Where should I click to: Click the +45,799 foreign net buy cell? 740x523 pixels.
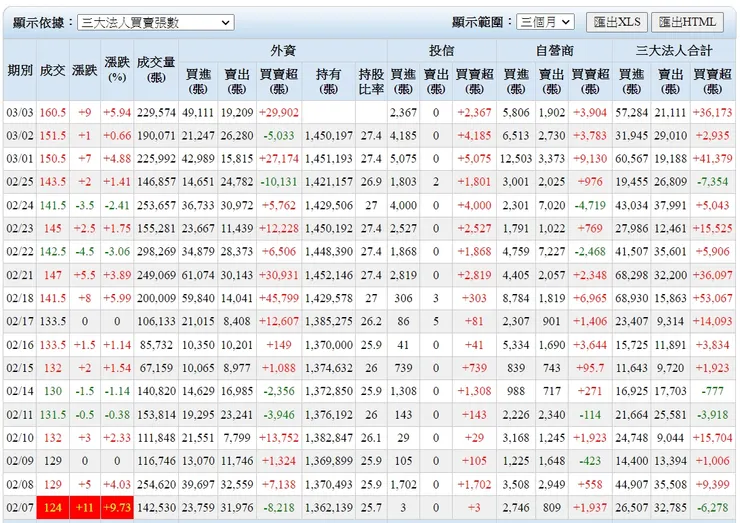pyautogui.click(x=279, y=298)
